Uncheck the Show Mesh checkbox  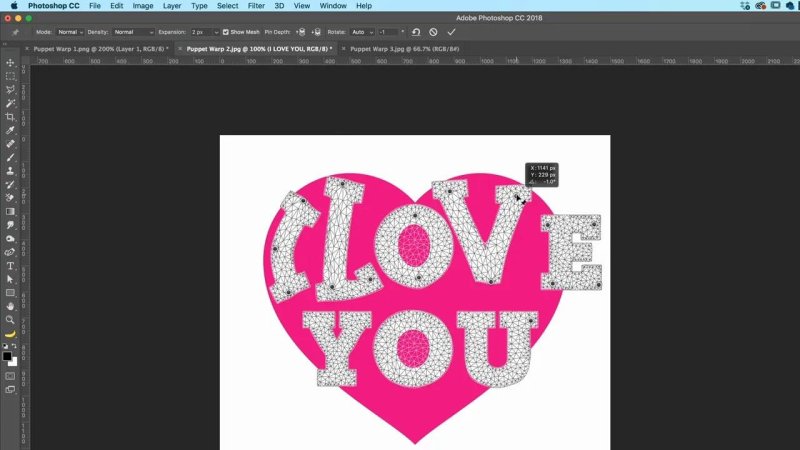coord(226,32)
